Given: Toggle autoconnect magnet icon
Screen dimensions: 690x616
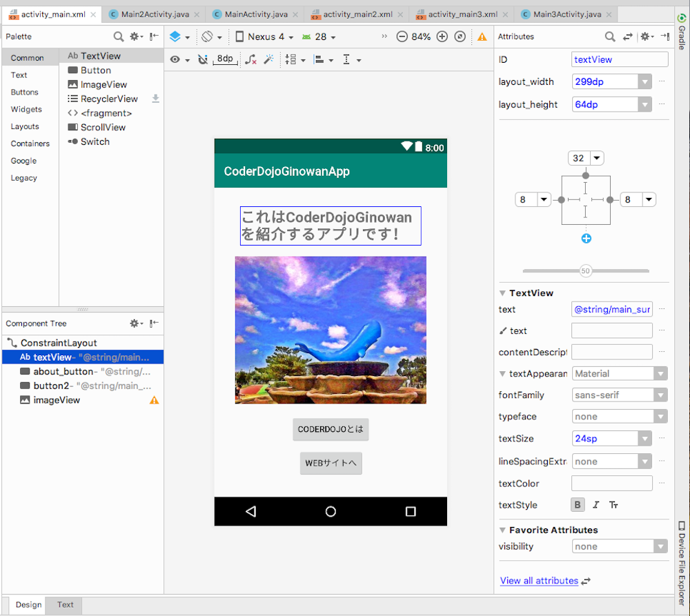Looking at the screenshot, I should (x=202, y=59).
